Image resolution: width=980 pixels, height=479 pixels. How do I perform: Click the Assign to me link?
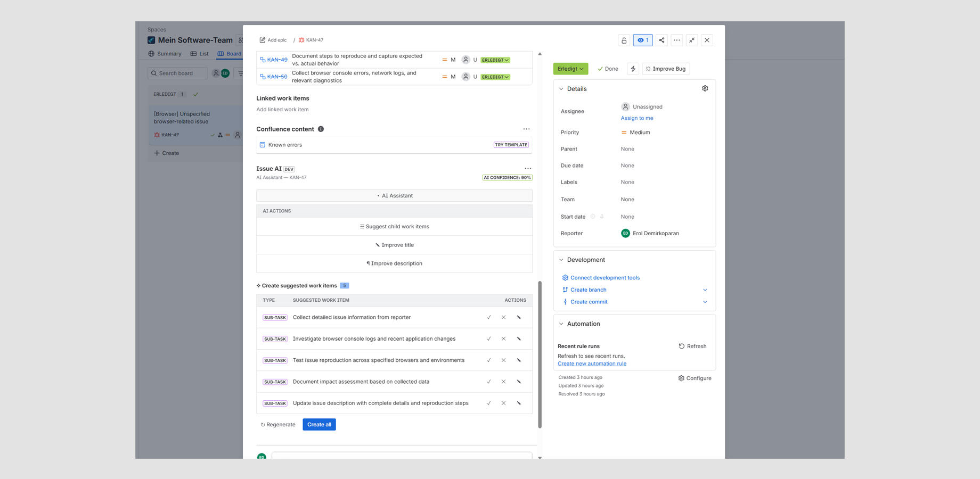[637, 118]
